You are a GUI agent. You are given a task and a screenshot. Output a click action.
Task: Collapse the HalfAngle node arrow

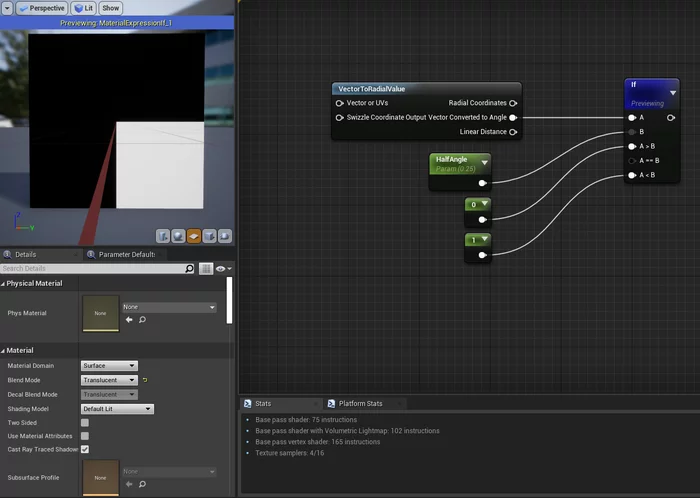click(484, 162)
